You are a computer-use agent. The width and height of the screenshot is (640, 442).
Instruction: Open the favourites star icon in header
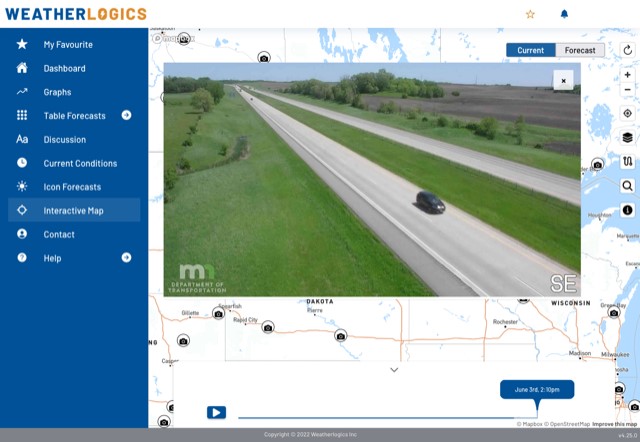pos(530,14)
